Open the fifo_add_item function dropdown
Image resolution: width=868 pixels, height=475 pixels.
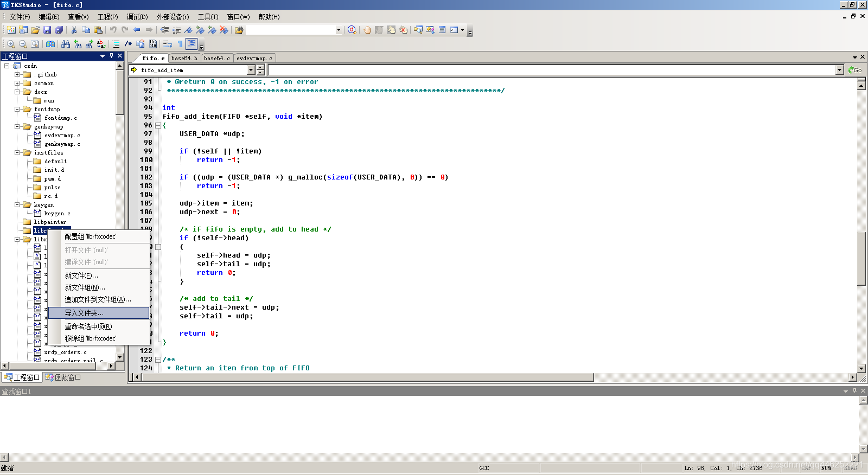click(251, 70)
